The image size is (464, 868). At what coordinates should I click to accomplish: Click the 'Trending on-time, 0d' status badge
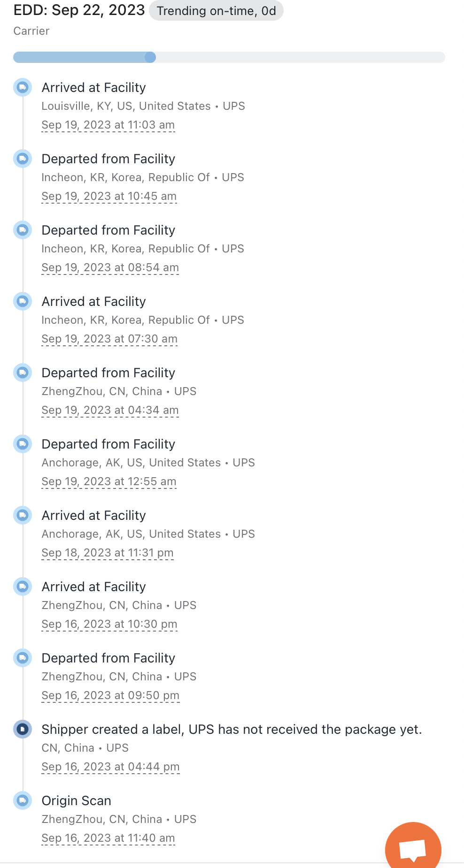click(216, 11)
